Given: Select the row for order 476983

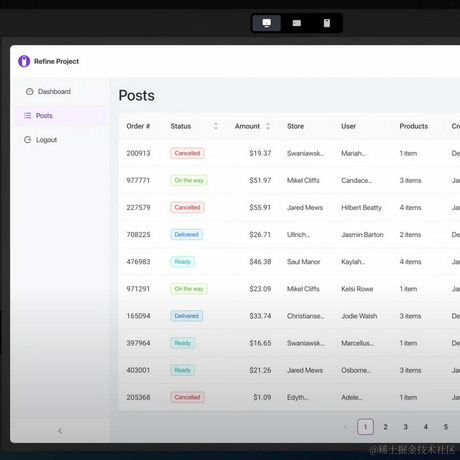Looking at the screenshot, I should point(289,262).
